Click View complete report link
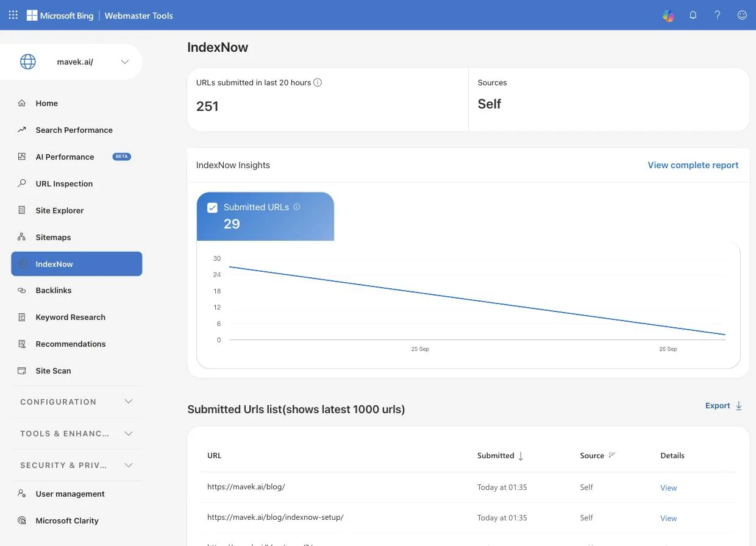 693,165
